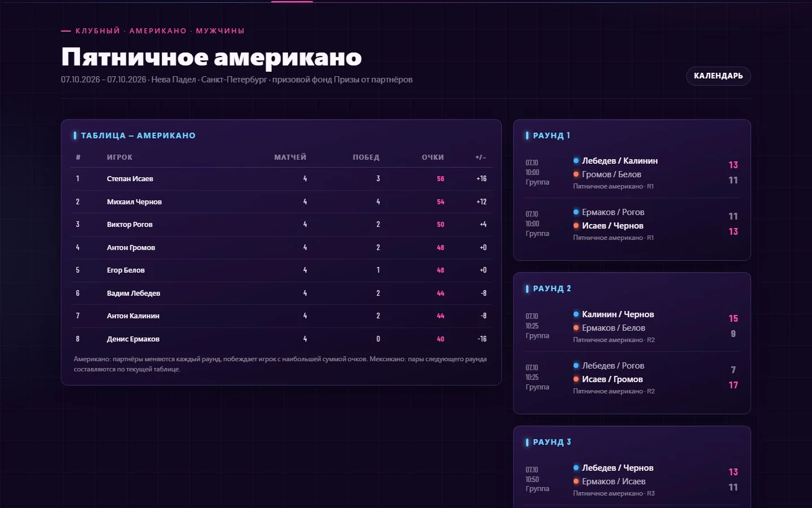
Task: Select Михаил Чернов in the standings table
Action: [134, 202]
